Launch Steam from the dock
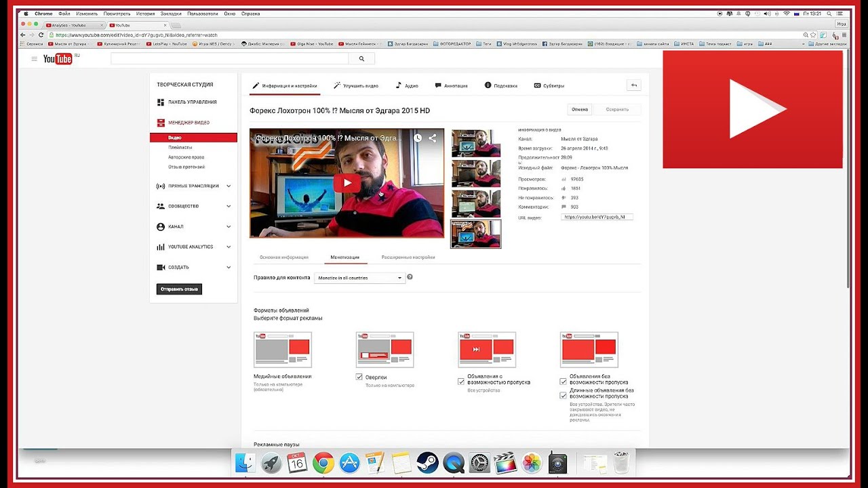This screenshot has height=488, width=868. pos(427,463)
